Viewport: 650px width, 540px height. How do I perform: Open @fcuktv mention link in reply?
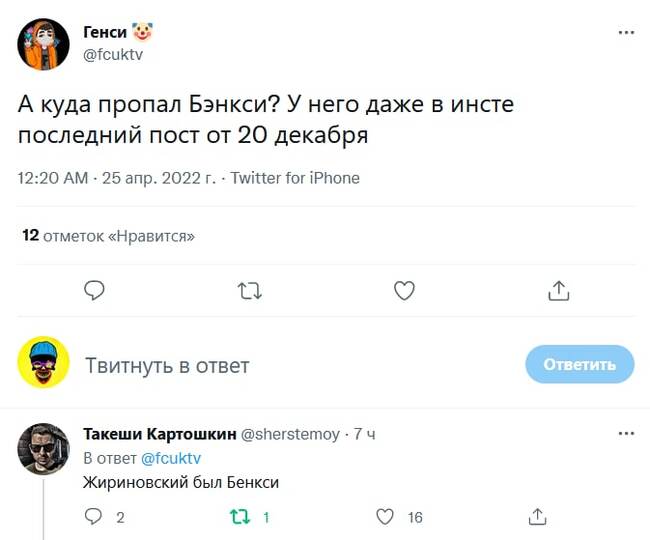click(x=171, y=458)
